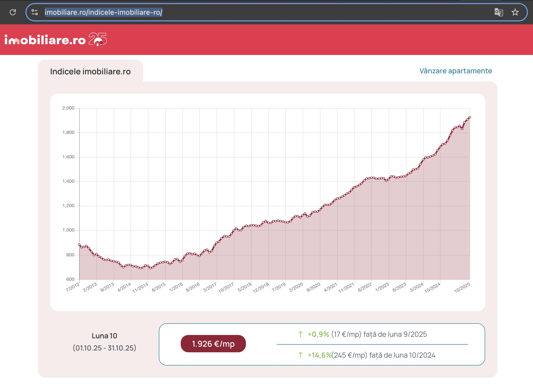The height and width of the screenshot is (392, 533).
Task: Click the browser reload icon
Action: pyautogui.click(x=13, y=12)
